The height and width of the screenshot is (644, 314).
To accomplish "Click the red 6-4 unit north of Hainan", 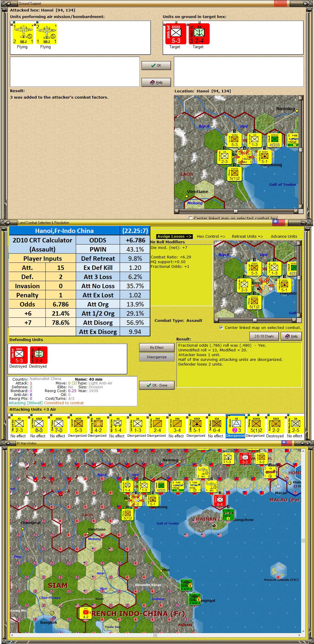I will [220, 500].
